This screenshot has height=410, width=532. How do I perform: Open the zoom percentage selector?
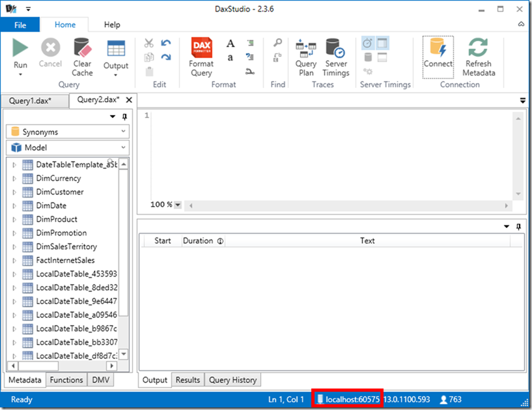(x=177, y=205)
